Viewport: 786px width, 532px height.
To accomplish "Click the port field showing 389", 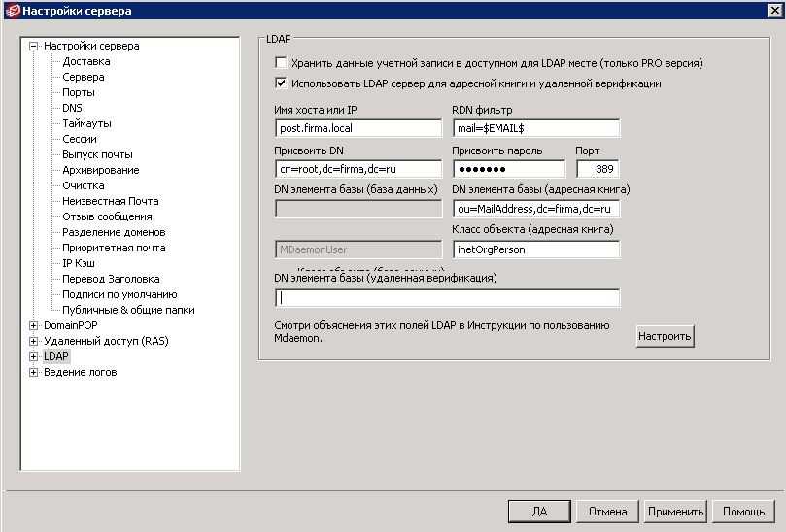I will point(598,169).
